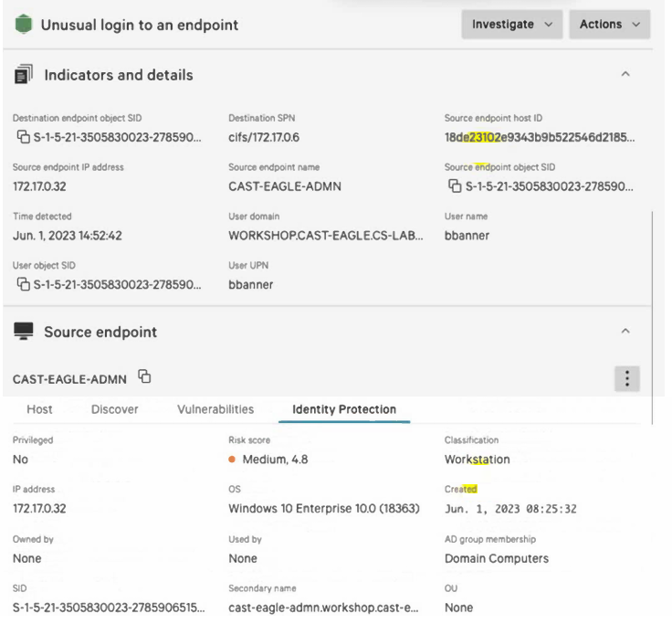Open the three-dot menu for CAST-EAGLE-ADMN
672x624 pixels.
(x=627, y=378)
